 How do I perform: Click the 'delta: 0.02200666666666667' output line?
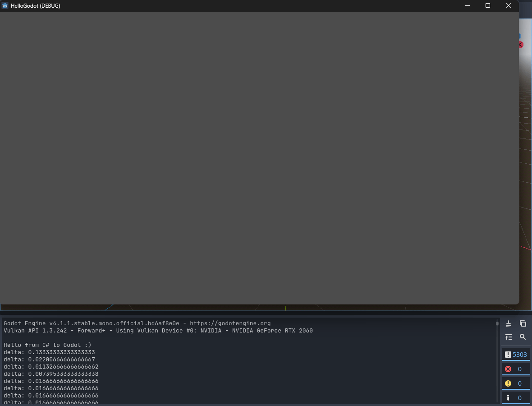point(49,360)
